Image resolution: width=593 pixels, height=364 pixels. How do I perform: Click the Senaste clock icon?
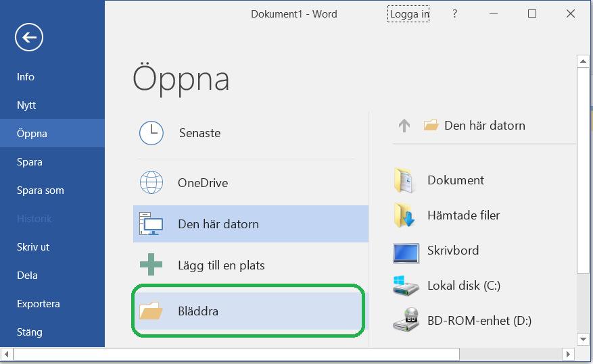[x=151, y=133]
